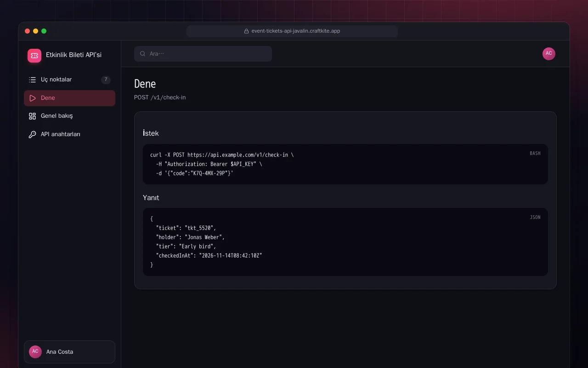Screen dimensions: 588x368
Task: Click the -d code K7Q-4MX-29P line
Action: click(x=194, y=173)
